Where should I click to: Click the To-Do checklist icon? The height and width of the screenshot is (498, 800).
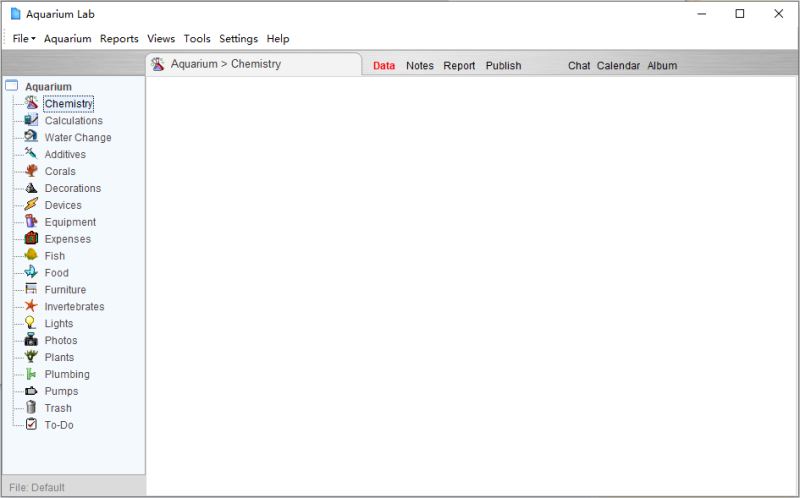click(31, 425)
